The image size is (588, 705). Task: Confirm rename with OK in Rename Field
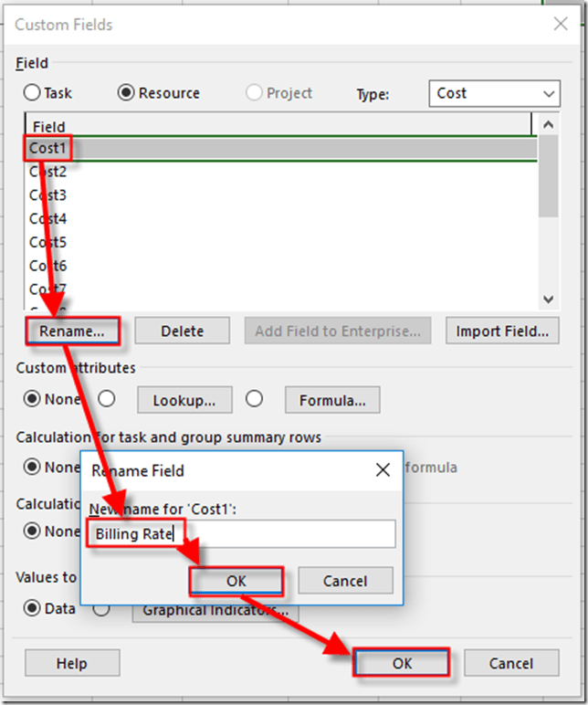coord(236,581)
